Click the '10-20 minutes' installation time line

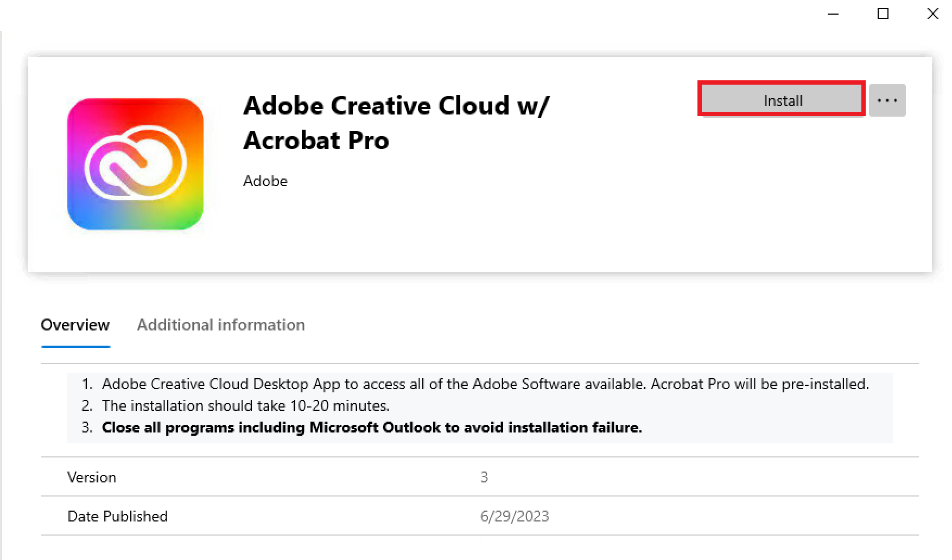click(x=245, y=406)
